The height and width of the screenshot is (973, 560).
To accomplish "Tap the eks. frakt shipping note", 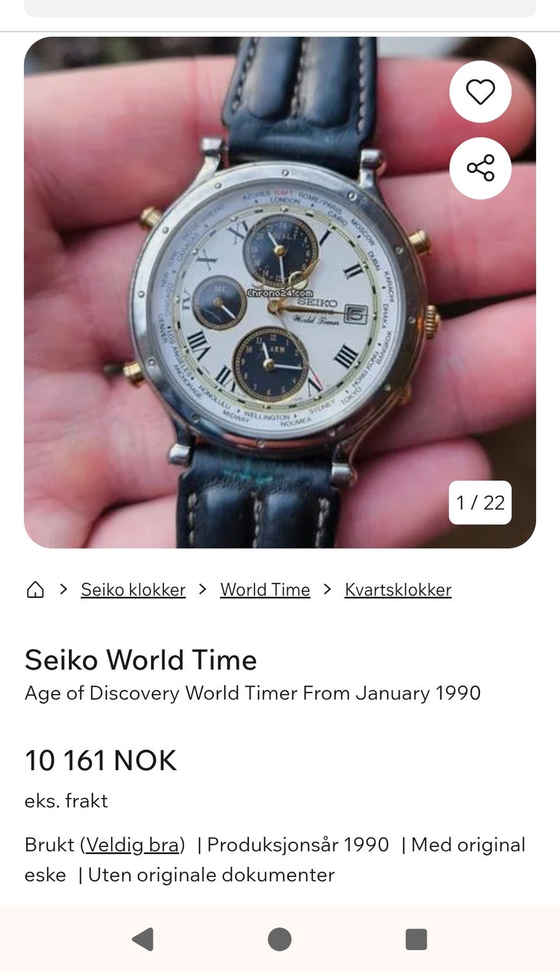I will [x=66, y=801].
